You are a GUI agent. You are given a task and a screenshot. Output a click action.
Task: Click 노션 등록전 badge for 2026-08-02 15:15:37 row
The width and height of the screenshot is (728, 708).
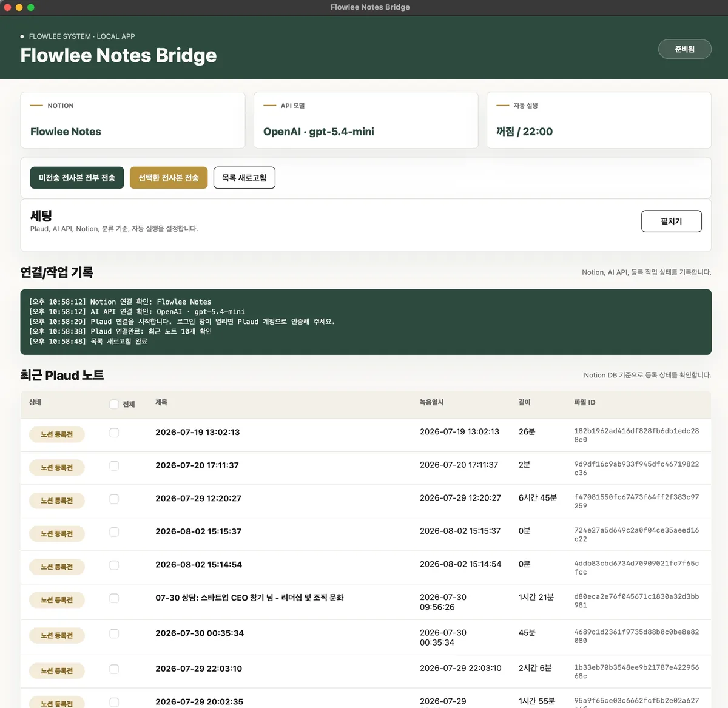[x=57, y=534]
